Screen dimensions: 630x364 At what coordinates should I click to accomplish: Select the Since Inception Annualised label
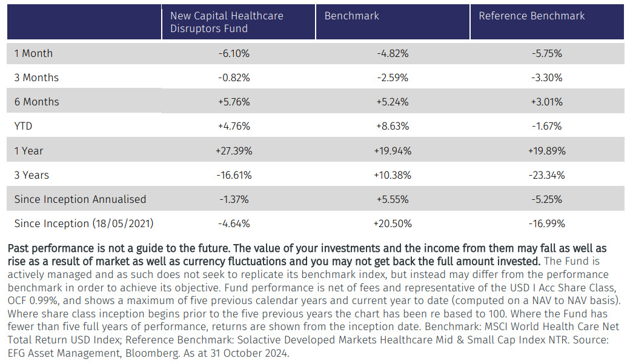(80, 199)
